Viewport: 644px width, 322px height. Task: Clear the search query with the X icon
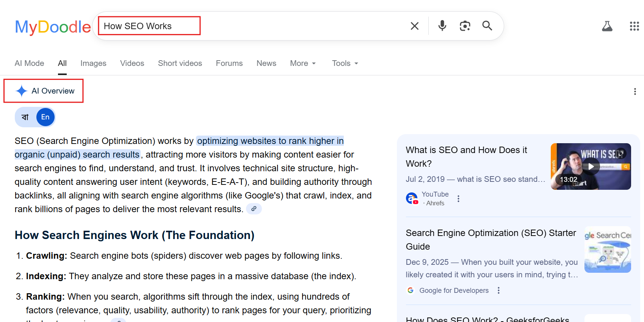[415, 26]
